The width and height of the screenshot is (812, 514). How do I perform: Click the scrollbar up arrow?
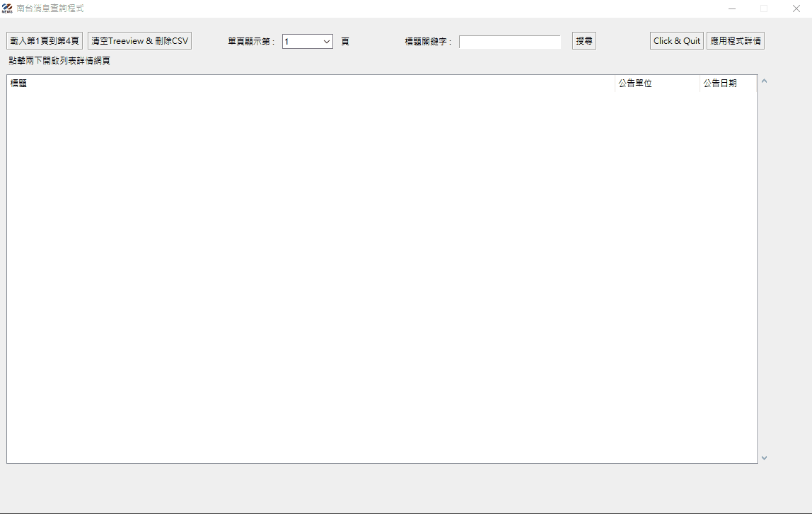coord(764,81)
